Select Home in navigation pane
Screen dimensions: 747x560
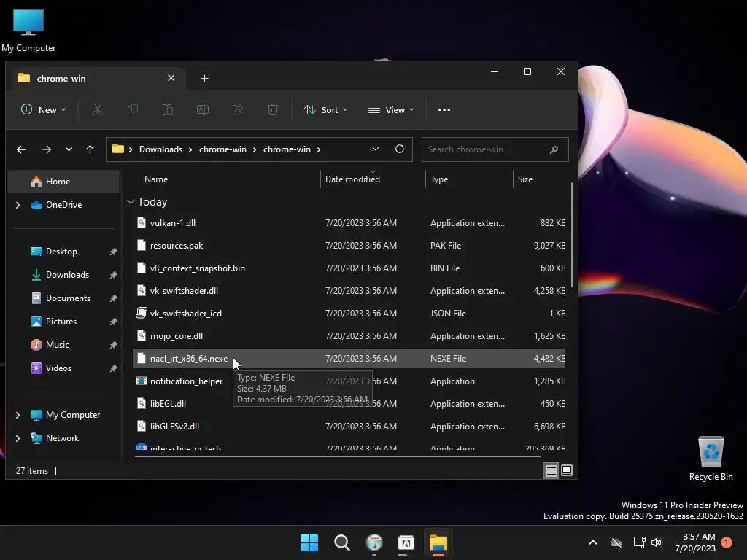tap(64, 182)
